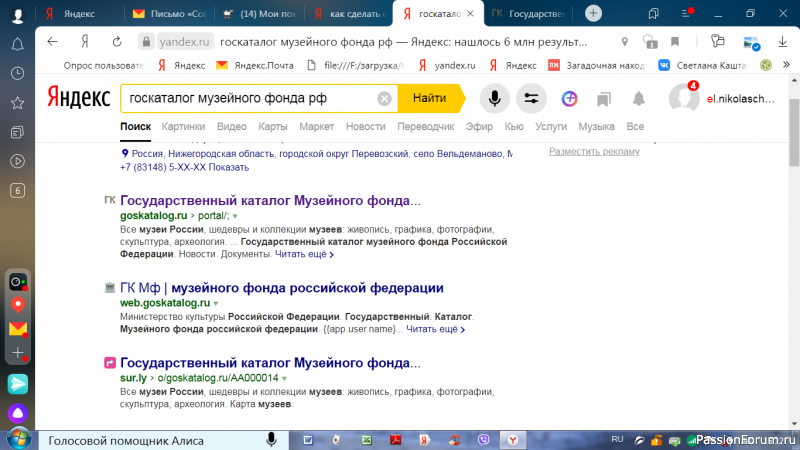
Task: Click Читать ещё under web.goskatalog.ru result
Action: click(x=436, y=329)
